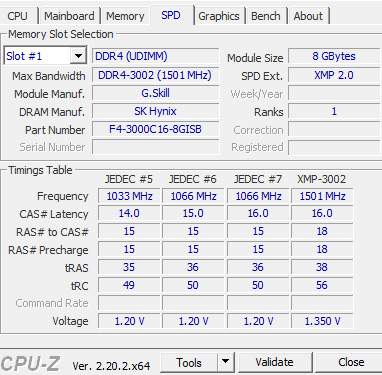Click the JEDEC #5 column header
This screenshot has height=375, width=382.
tap(129, 179)
